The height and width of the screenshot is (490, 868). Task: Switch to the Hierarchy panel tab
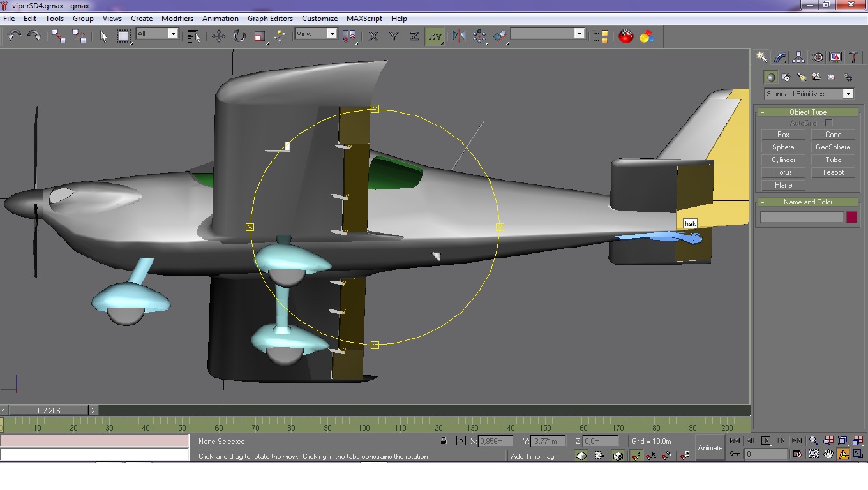[798, 57]
